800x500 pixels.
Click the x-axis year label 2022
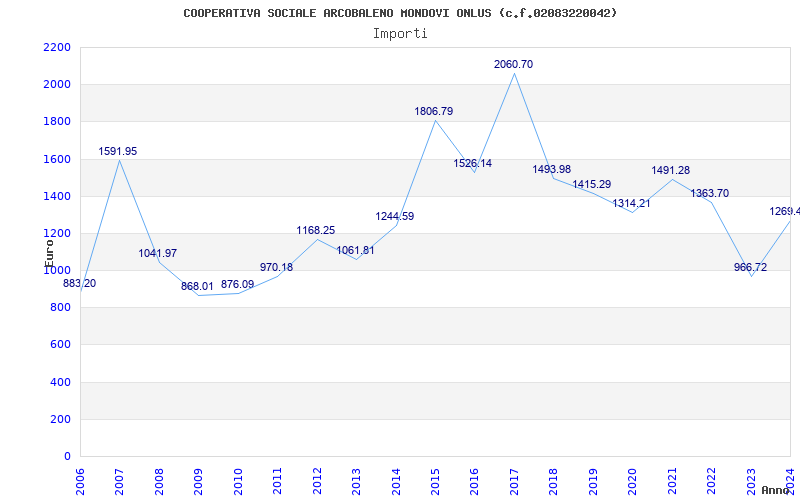click(711, 481)
